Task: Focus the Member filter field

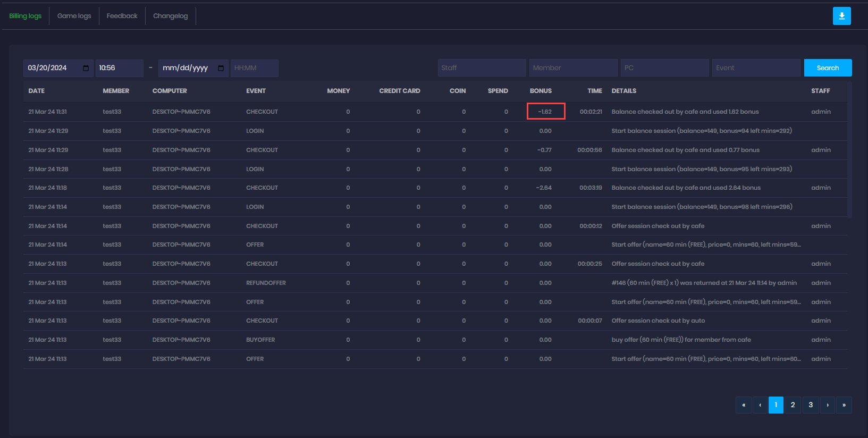Action: pyautogui.click(x=573, y=68)
